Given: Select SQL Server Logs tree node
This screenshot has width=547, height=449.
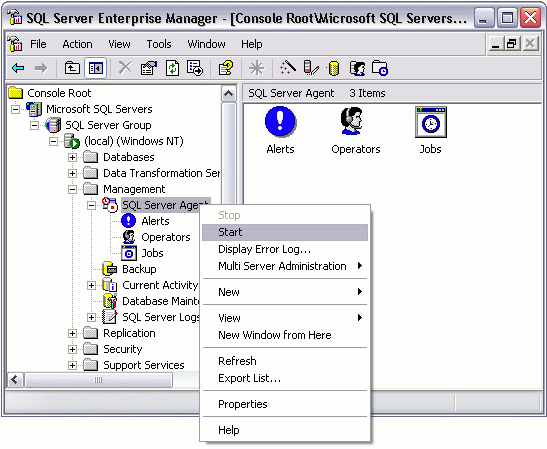Looking at the screenshot, I should pos(160,317).
